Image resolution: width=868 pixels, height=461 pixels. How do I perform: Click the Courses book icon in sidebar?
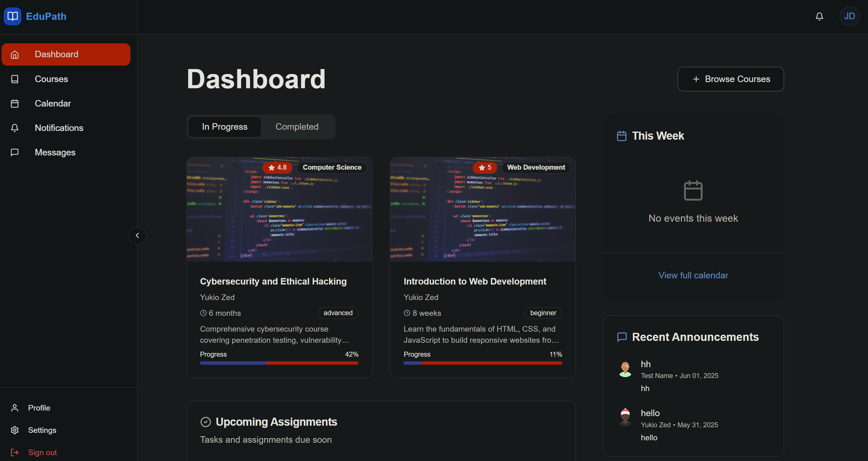(x=15, y=79)
